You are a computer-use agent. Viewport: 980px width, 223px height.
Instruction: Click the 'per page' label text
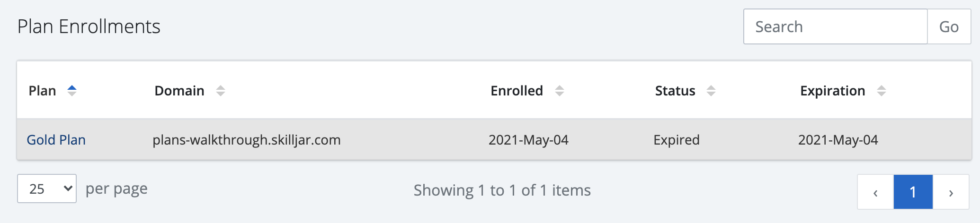[116, 189]
